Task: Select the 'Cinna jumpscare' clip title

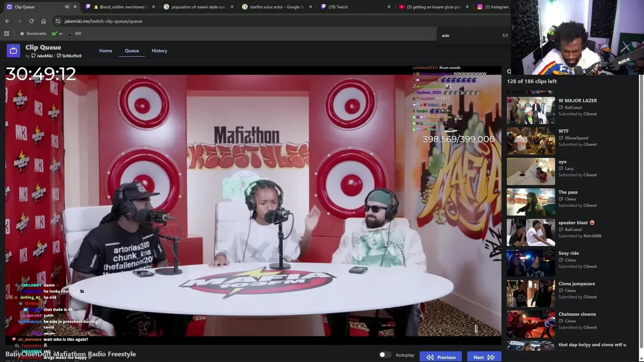Action: coord(577,284)
